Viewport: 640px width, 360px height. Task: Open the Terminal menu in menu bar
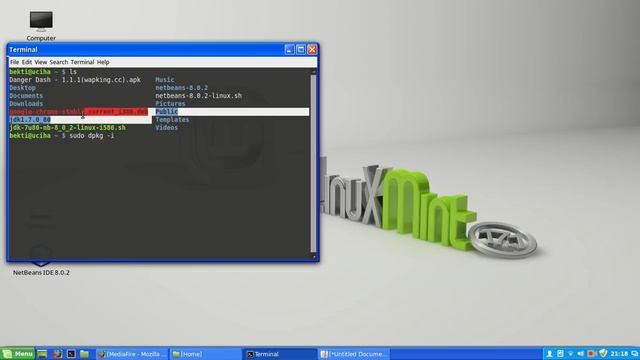[82, 62]
